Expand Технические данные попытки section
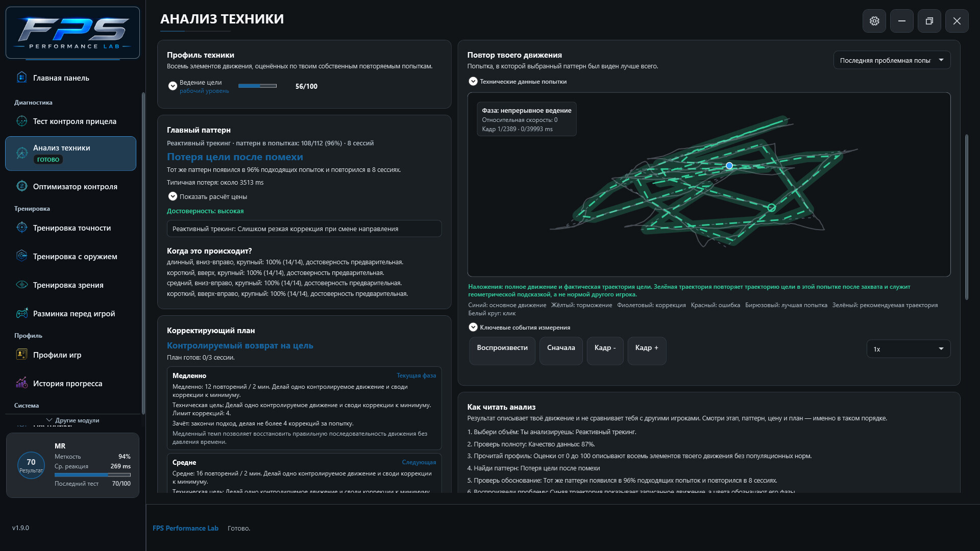The height and width of the screenshot is (551, 980). tap(473, 81)
